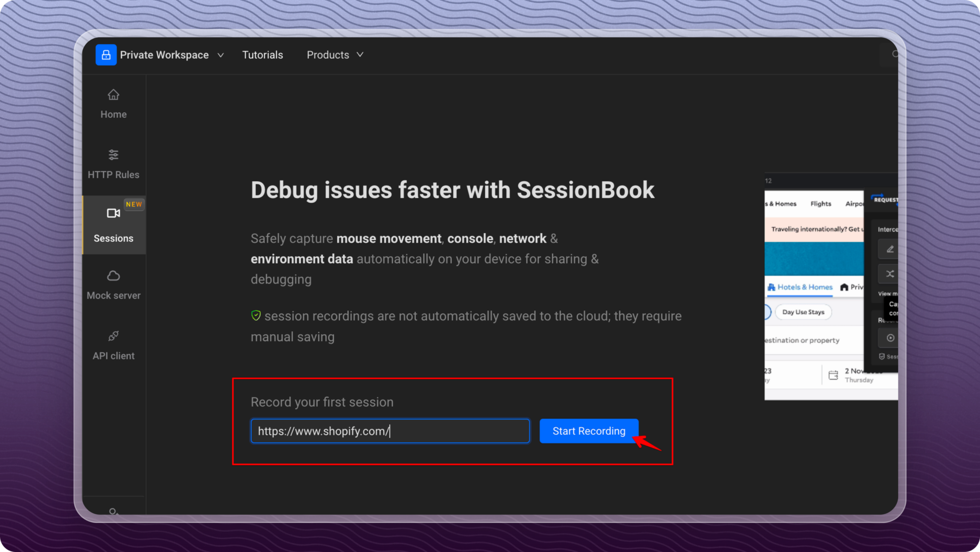Open the Products dropdown chevron
This screenshot has height=552, width=980.
361,55
